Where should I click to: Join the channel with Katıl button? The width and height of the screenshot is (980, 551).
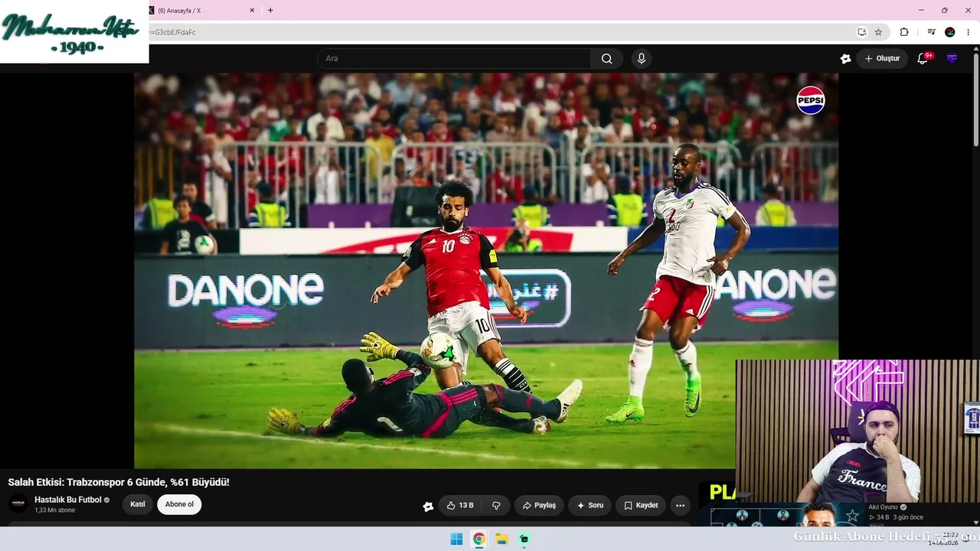(138, 504)
